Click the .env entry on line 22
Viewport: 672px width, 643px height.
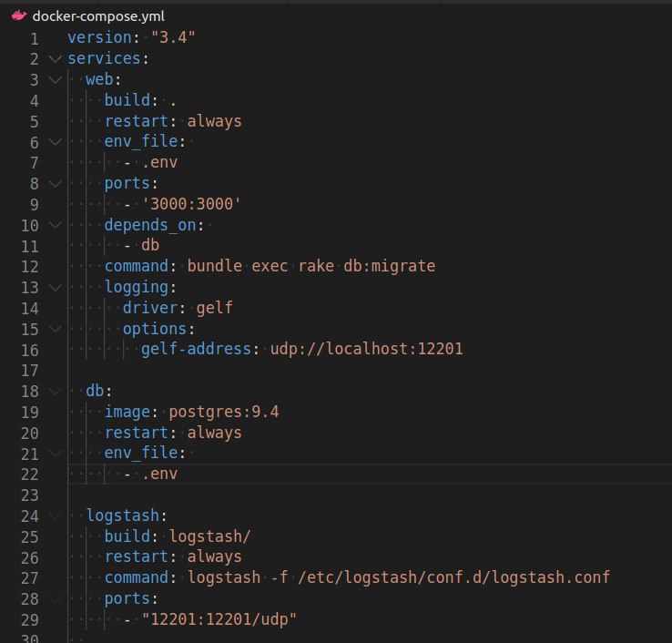[159, 475]
